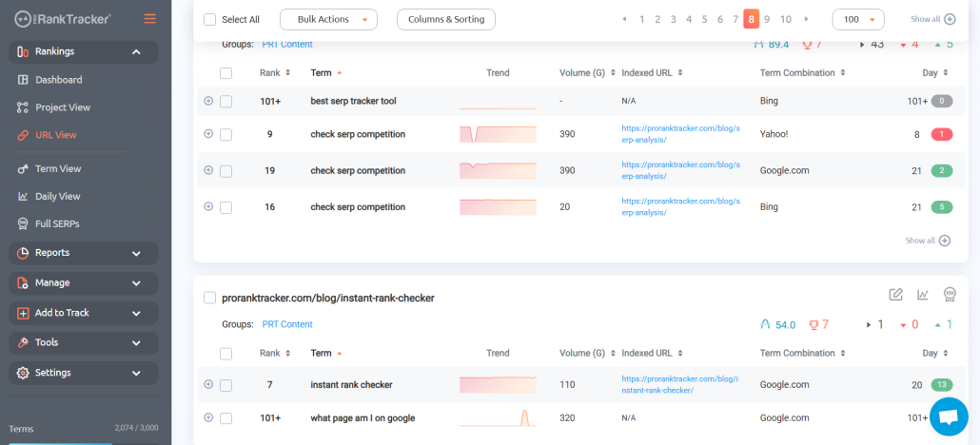Viewport: 980px width, 445px height.
Task: Tick the Select All checkbox
Action: click(210, 19)
